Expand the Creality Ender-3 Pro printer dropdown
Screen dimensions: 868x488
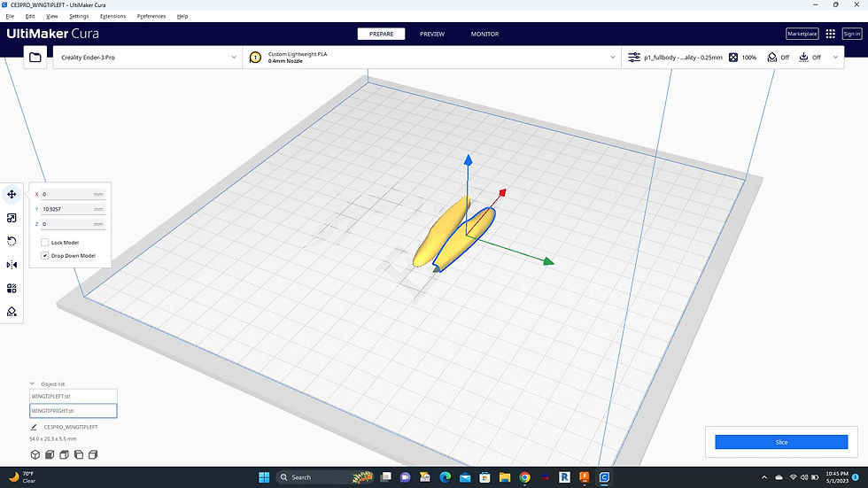point(234,57)
